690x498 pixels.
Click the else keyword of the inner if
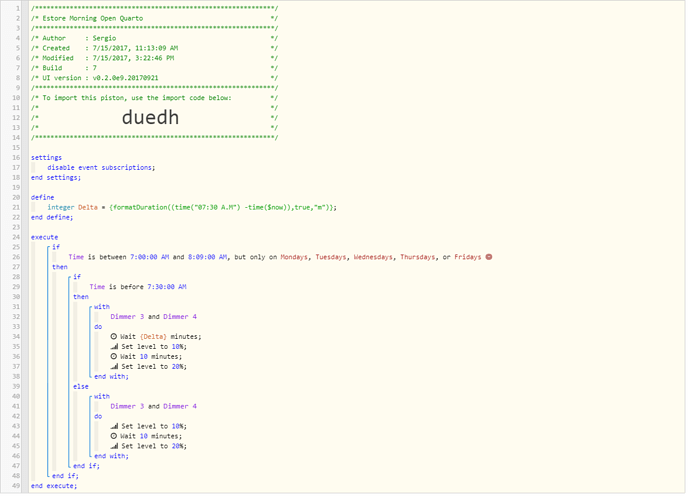tap(80, 386)
